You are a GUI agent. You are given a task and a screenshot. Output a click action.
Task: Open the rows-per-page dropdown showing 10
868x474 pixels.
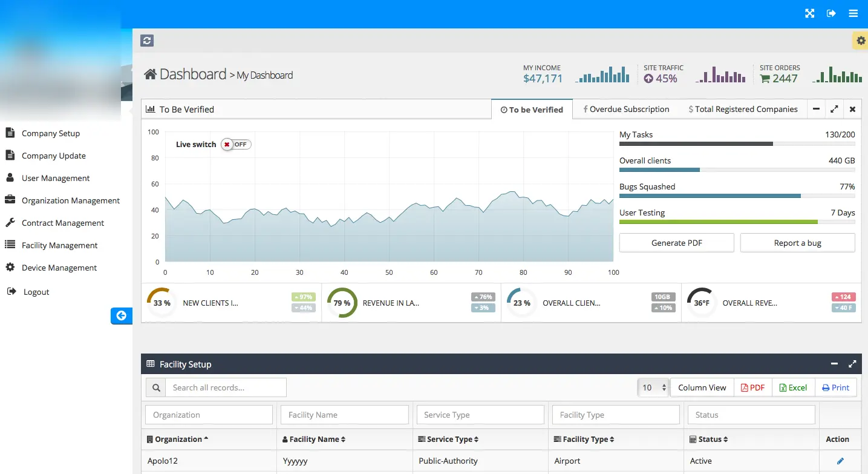pyautogui.click(x=653, y=387)
